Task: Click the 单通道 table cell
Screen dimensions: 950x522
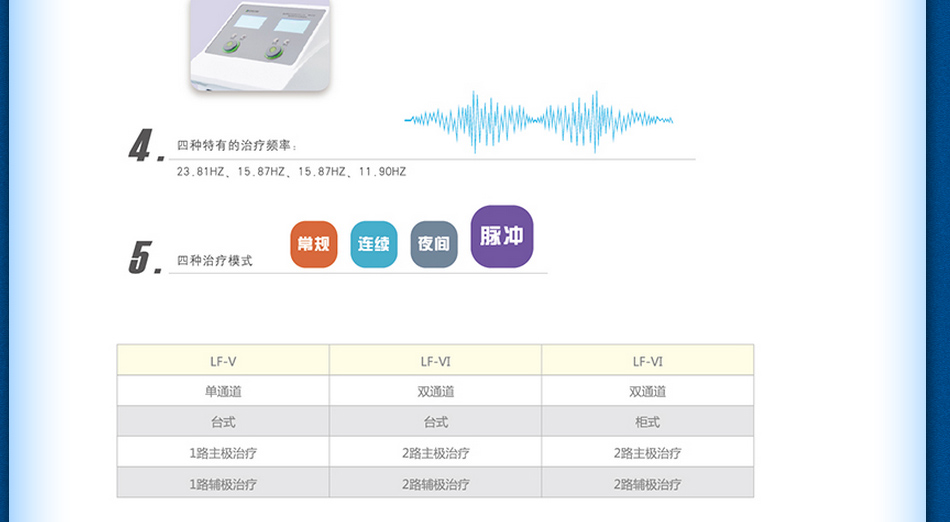Action: (x=223, y=392)
